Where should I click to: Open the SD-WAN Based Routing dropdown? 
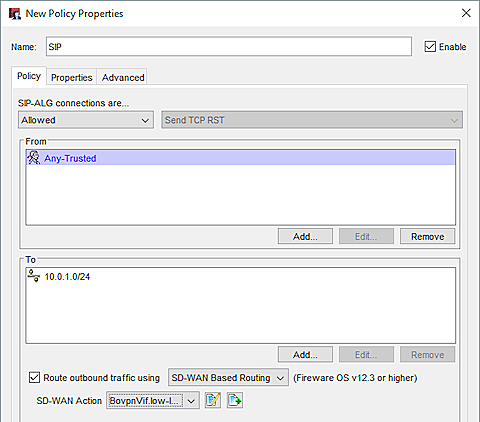click(228, 378)
